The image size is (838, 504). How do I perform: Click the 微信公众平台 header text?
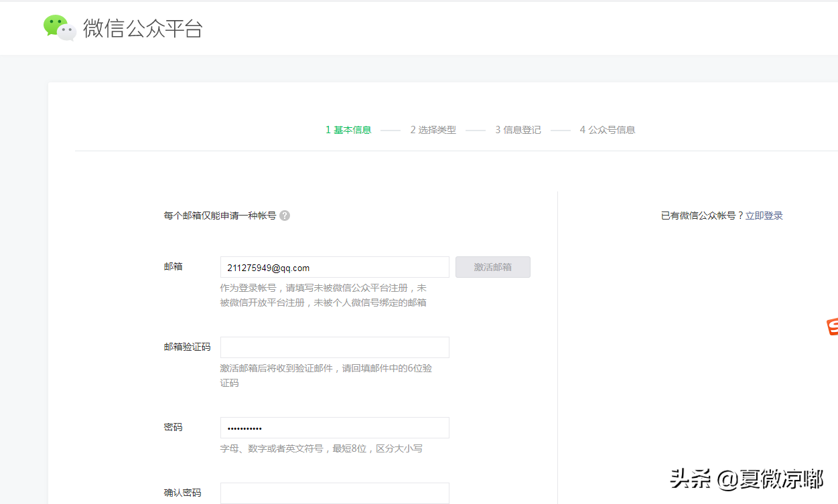click(x=144, y=28)
